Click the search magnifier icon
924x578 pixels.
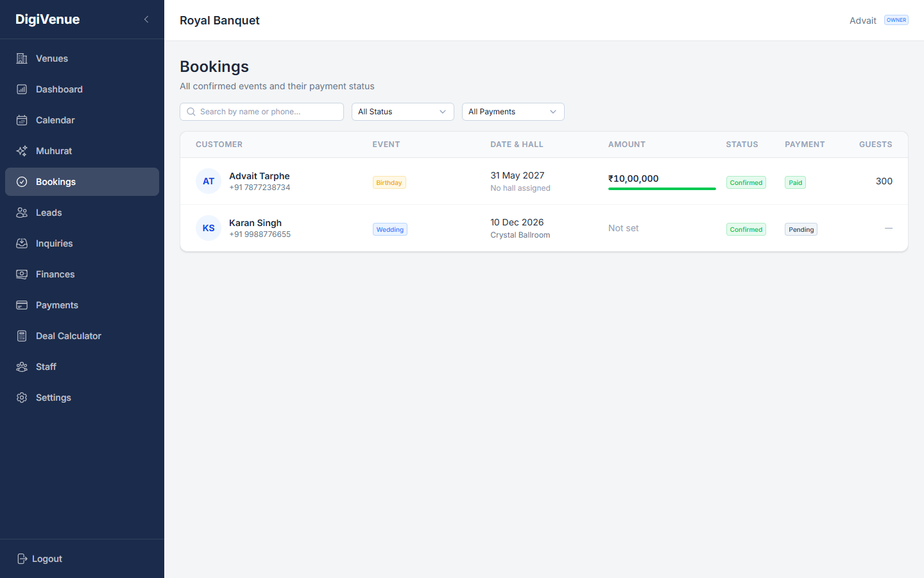click(191, 112)
